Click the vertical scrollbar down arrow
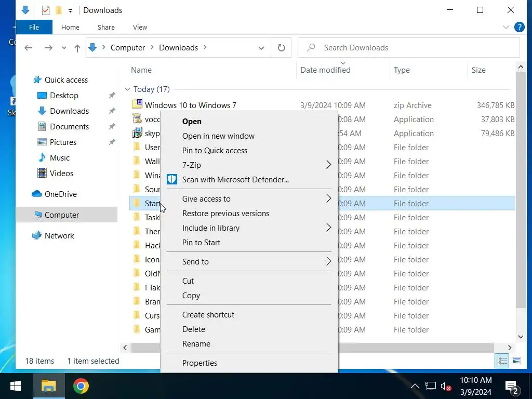This screenshot has height=399, width=532. point(521,337)
